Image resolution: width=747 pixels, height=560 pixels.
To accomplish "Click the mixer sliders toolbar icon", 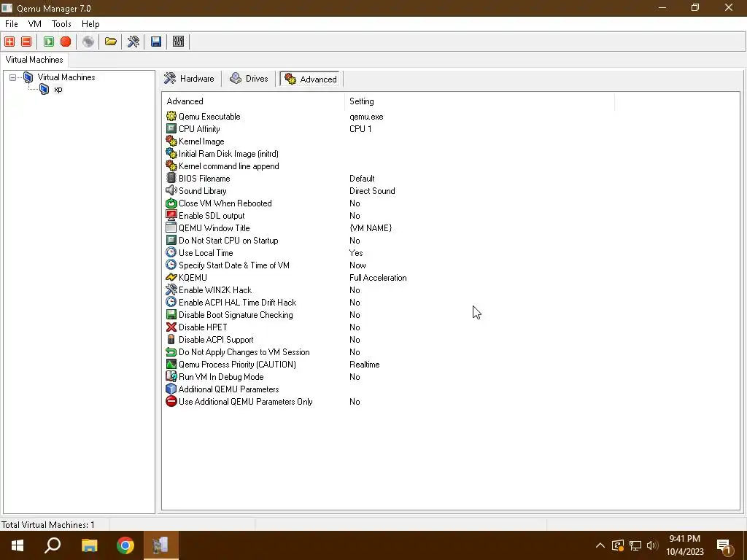I will point(178,42).
